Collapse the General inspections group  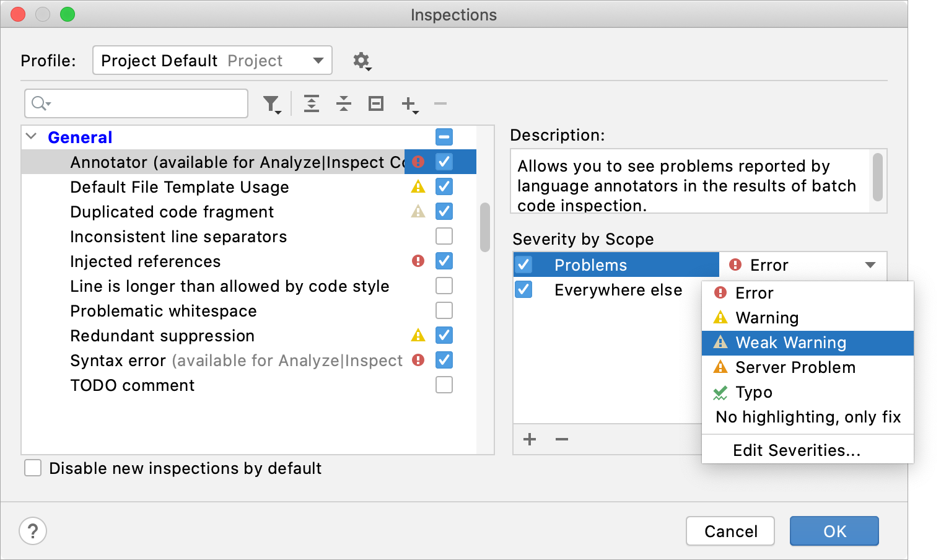(x=32, y=136)
